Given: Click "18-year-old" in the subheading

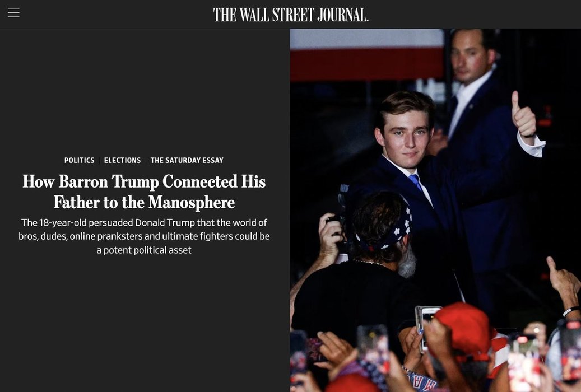Looking at the screenshot, I should pyautogui.click(x=63, y=222).
